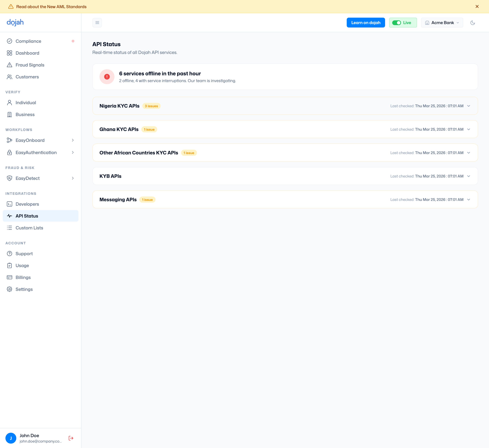Screen dimensions: 489x448
Task: Click the Usage clipboard icon
Action: 10,265
